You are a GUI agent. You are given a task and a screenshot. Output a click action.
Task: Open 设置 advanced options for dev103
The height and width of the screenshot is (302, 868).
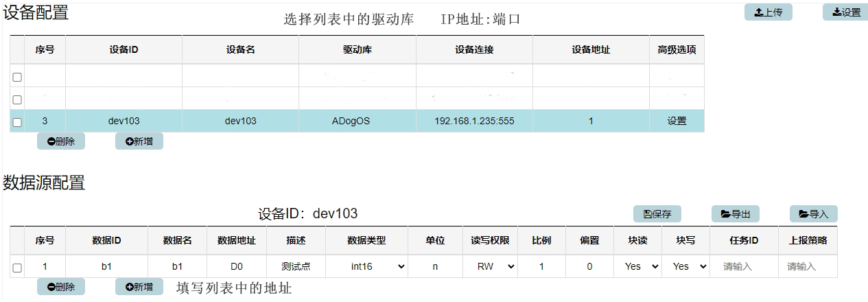click(677, 121)
